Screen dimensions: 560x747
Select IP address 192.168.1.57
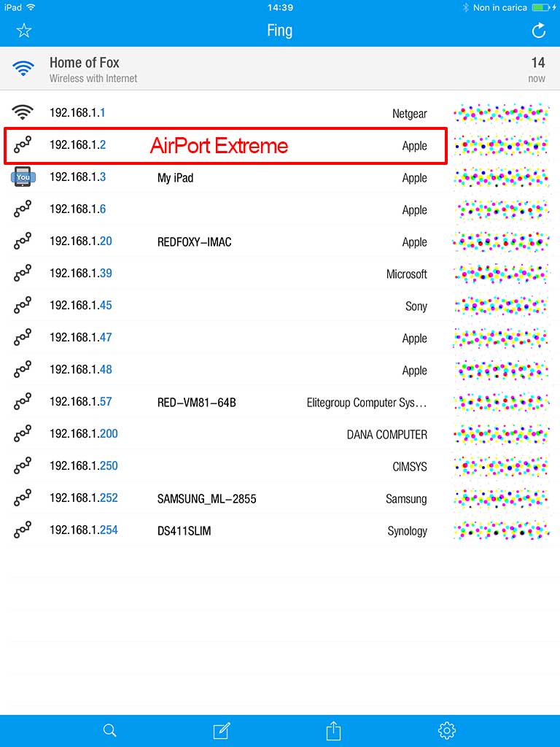tap(81, 402)
